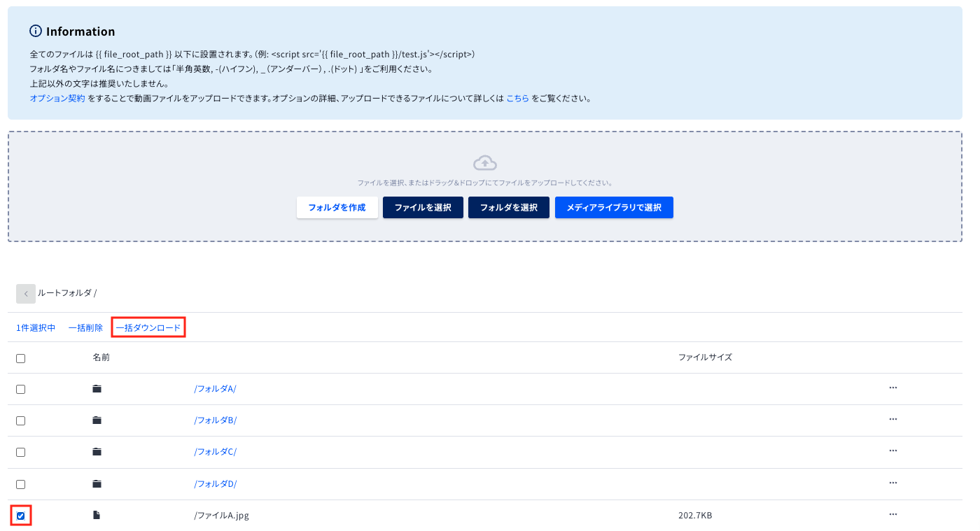Click the ファイルを選択 button
The width and height of the screenshot is (980, 531).
coord(423,208)
